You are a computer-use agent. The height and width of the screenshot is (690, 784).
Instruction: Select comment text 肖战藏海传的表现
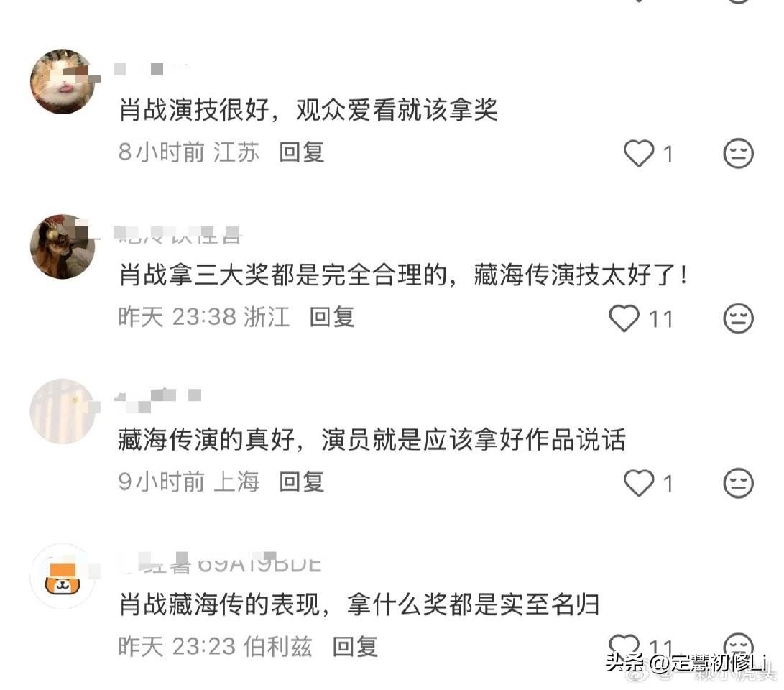[219, 605]
